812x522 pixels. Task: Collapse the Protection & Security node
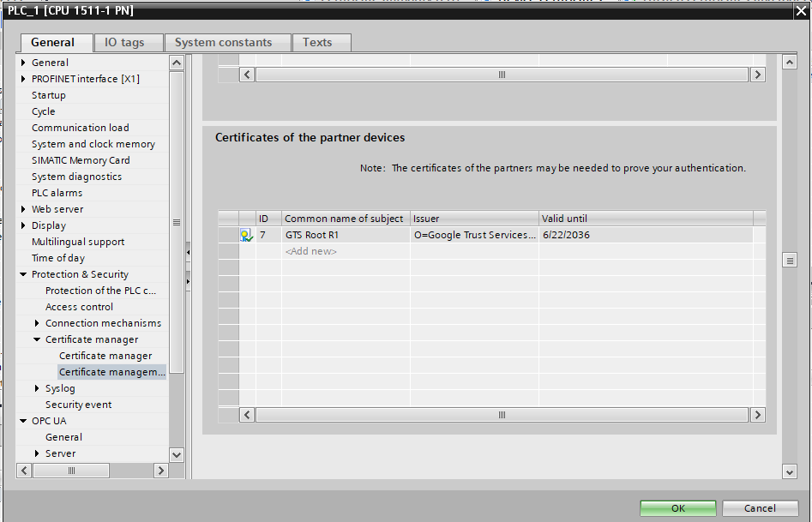coord(24,274)
